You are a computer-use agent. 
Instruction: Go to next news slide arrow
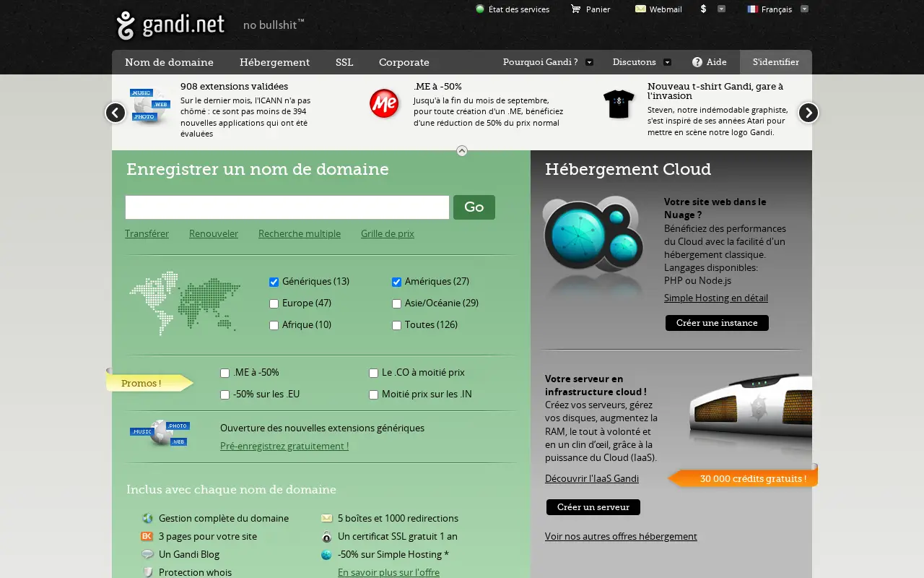pyautogui.click(x=808, y=113)
